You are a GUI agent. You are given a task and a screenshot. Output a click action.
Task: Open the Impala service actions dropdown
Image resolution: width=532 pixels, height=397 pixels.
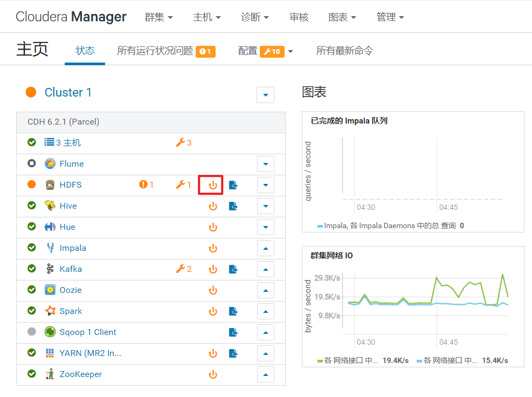point(266,248)
